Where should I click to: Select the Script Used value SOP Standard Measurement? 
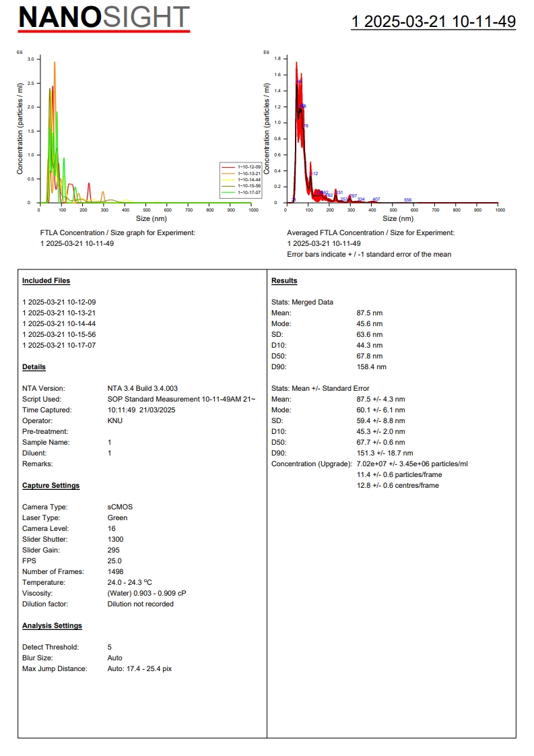click(181, 399)
